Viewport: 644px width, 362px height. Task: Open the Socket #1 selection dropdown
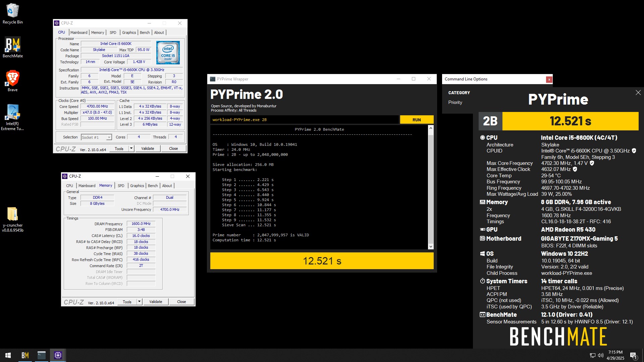pyautogui.click(x=96, y=137)
